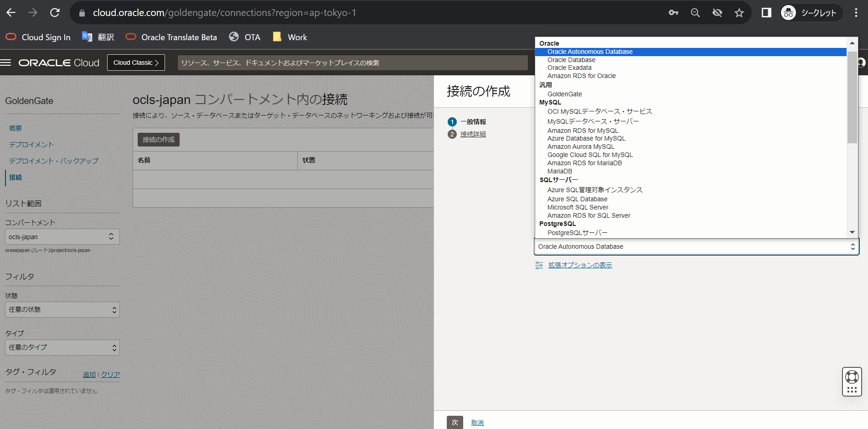Screen dimensions: 868x429
Task: Select Azure SQL Database option
Action: [577, 199]
